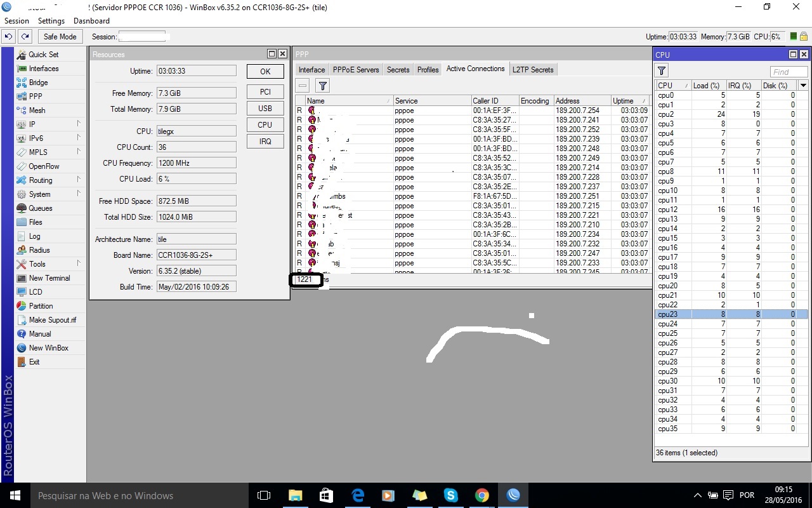Click the Undo arrow in the toolbar

10,37
